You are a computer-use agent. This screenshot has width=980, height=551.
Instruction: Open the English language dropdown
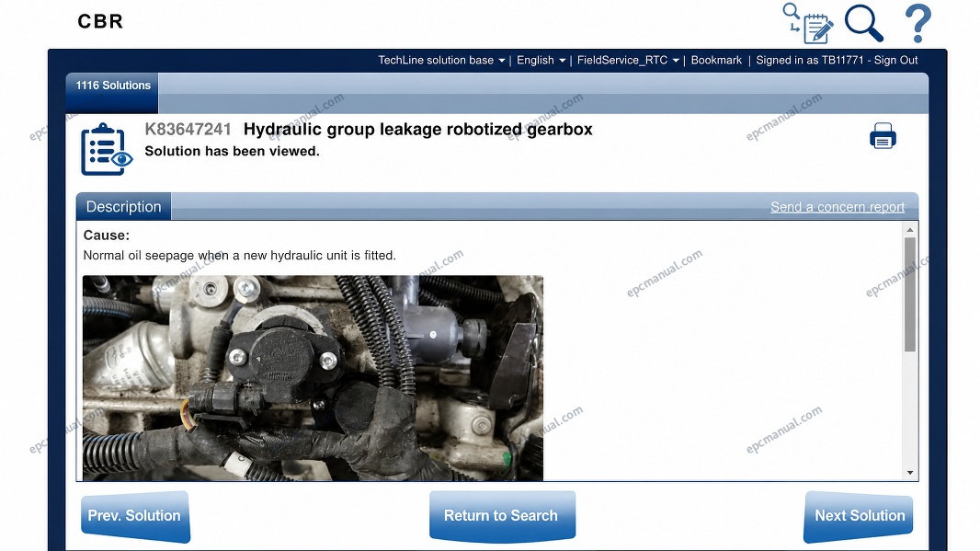click(x=541, y=60)
